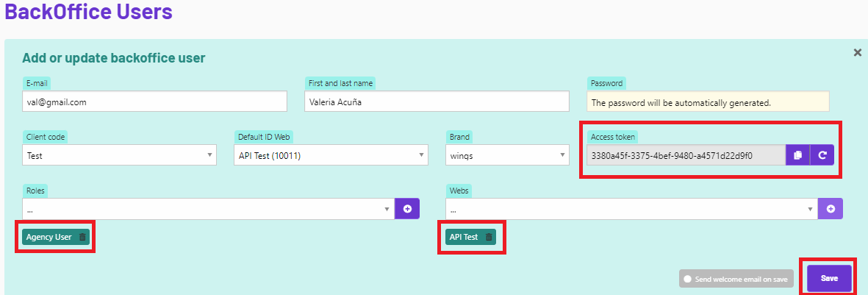Copy the access token to clipboard
The width and height of the screenshot is (868, 295).
point(797,155)
